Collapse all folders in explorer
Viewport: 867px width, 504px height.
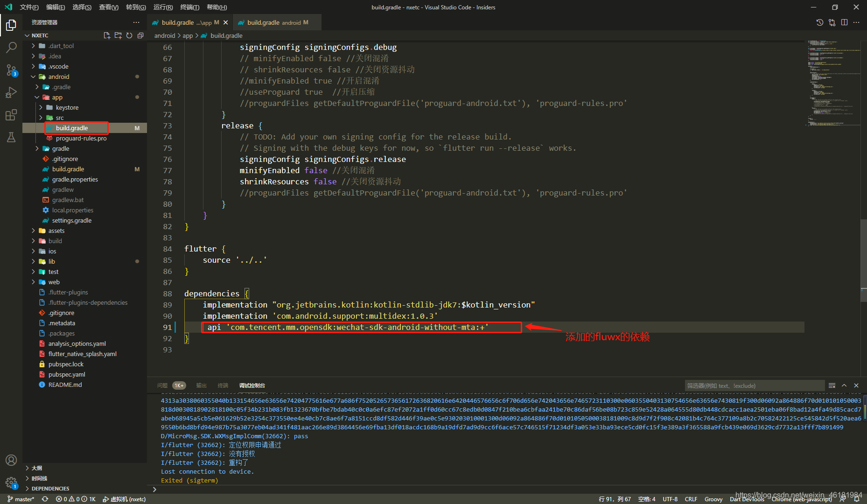(140, 35)
